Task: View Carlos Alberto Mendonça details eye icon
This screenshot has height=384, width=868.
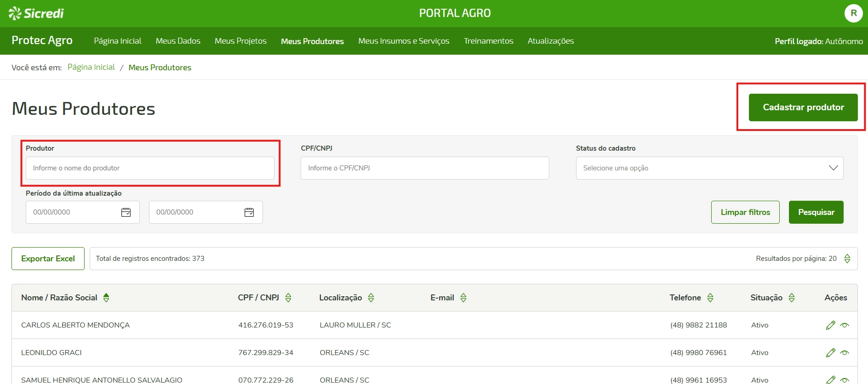Action: pyautogui.click(x=845, y=325)
